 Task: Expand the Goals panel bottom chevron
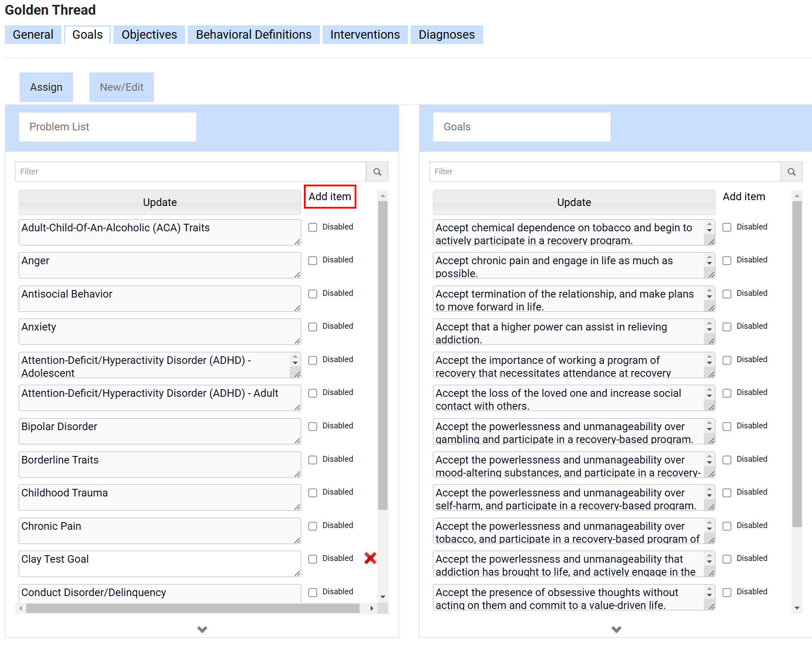point(616,629)
